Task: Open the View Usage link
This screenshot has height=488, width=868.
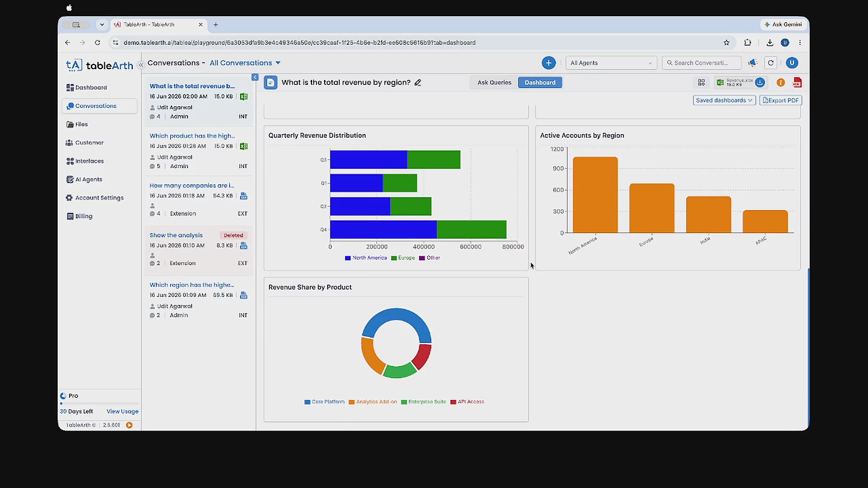Action: click(x=122, y=411)
